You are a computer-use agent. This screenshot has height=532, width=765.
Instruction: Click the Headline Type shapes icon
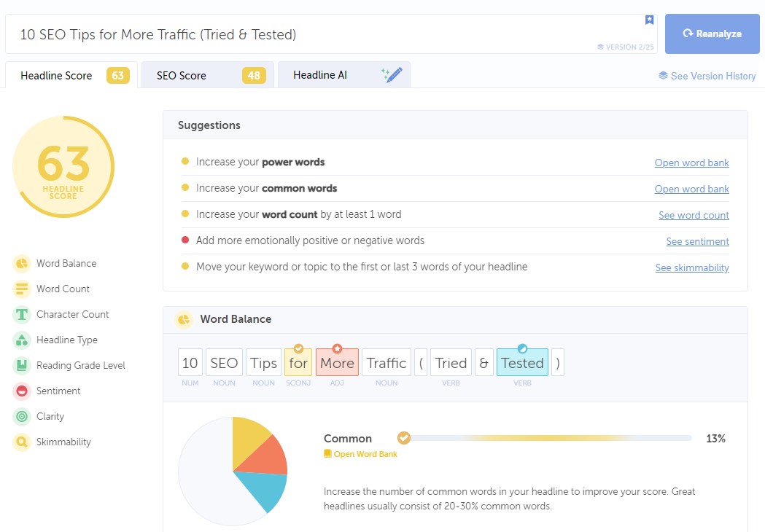click(21, 340)
